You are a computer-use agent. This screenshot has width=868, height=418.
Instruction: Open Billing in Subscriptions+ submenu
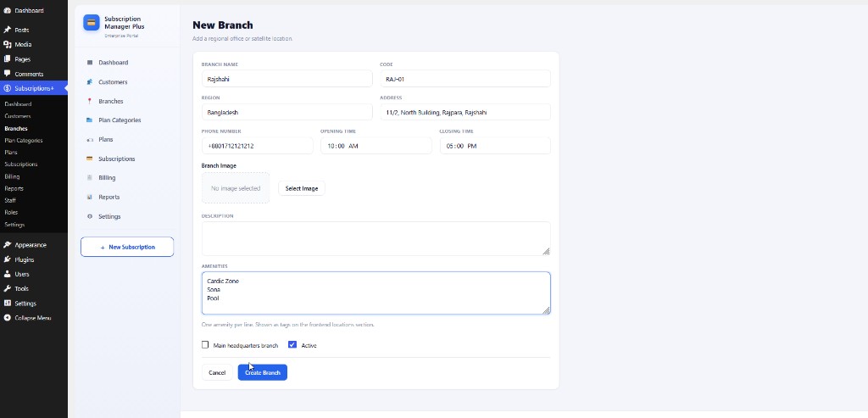[12, 176]
